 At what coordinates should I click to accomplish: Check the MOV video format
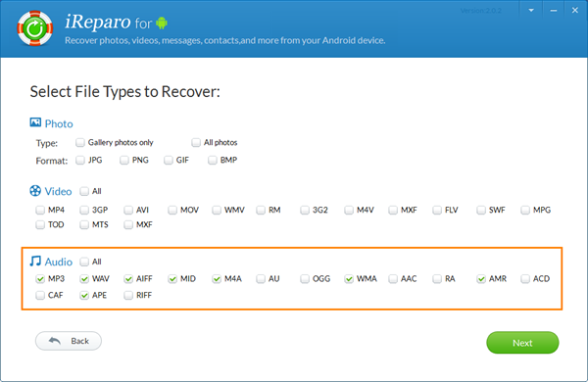[x=172, y=210]
